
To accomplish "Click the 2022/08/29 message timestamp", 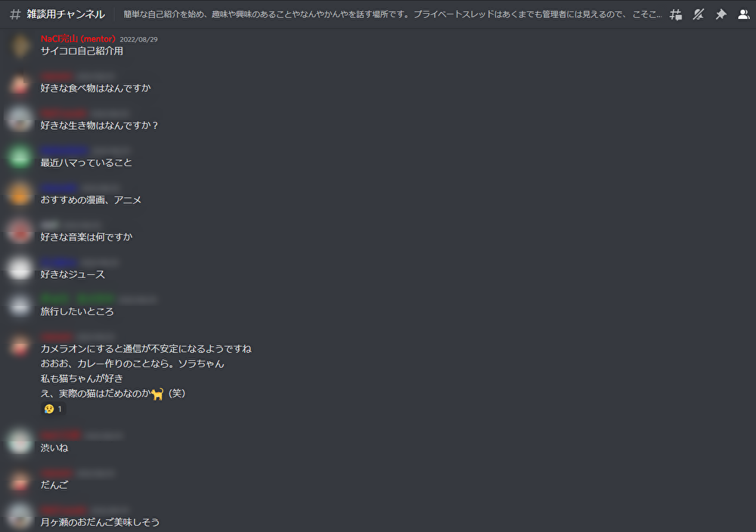I will (138, 39).
